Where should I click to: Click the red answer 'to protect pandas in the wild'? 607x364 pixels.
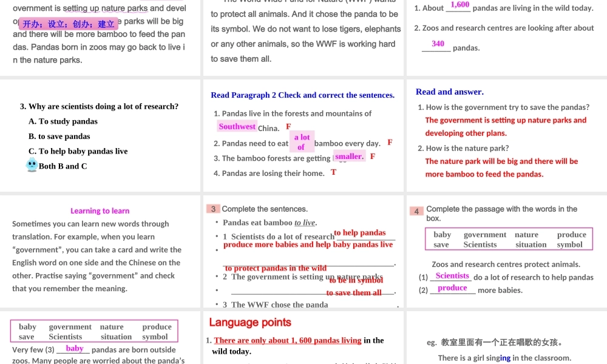(276, 268)
